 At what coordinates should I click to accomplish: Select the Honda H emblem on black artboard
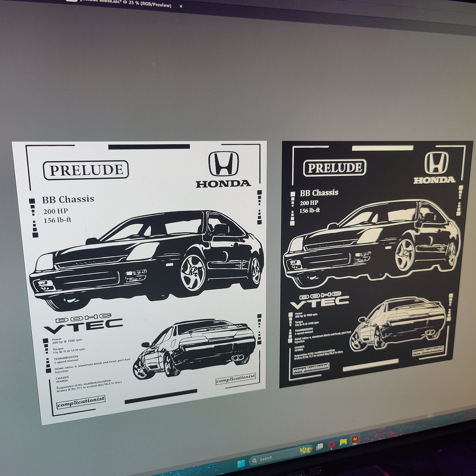click(x=436, y=163)
